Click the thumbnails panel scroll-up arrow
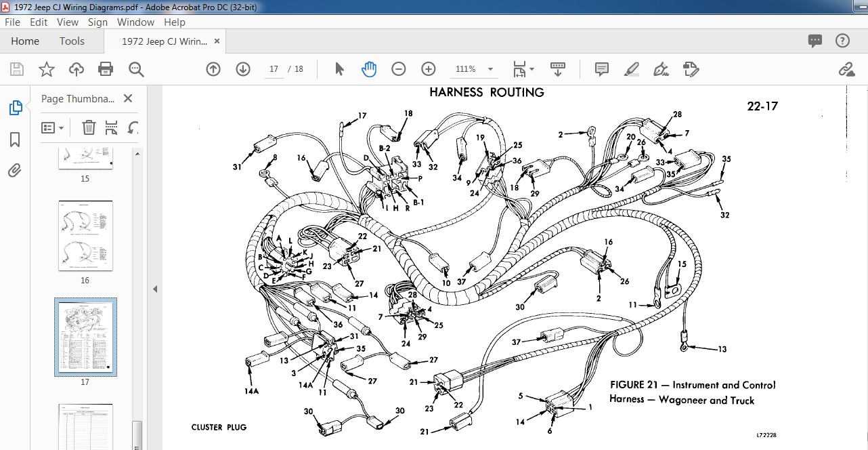The width and height of the screenshot is (868, 450). coord(137,154)
